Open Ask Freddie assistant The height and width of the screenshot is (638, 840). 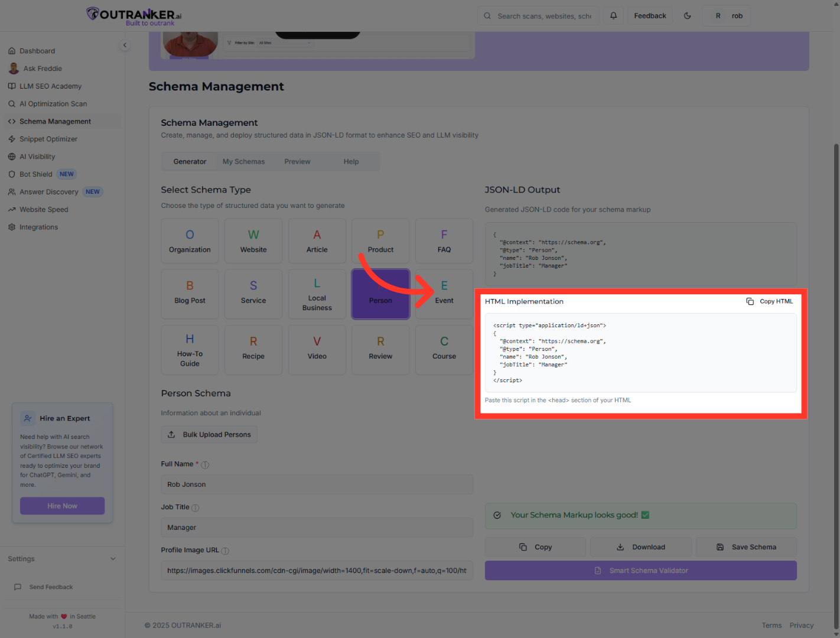62,69
